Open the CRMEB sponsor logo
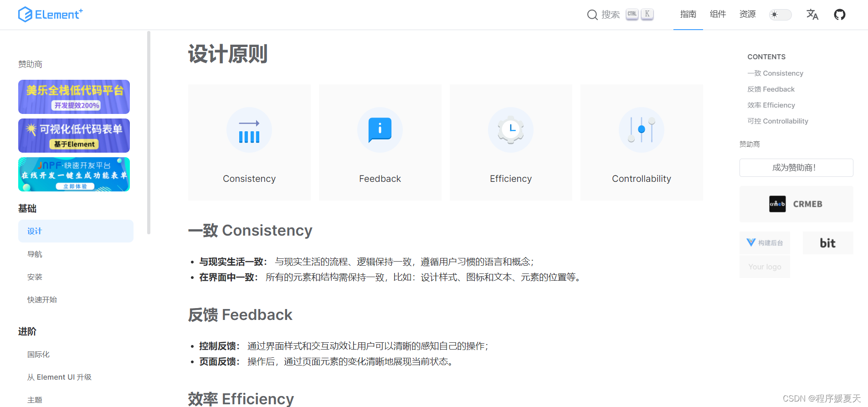 tap(796, 204)
